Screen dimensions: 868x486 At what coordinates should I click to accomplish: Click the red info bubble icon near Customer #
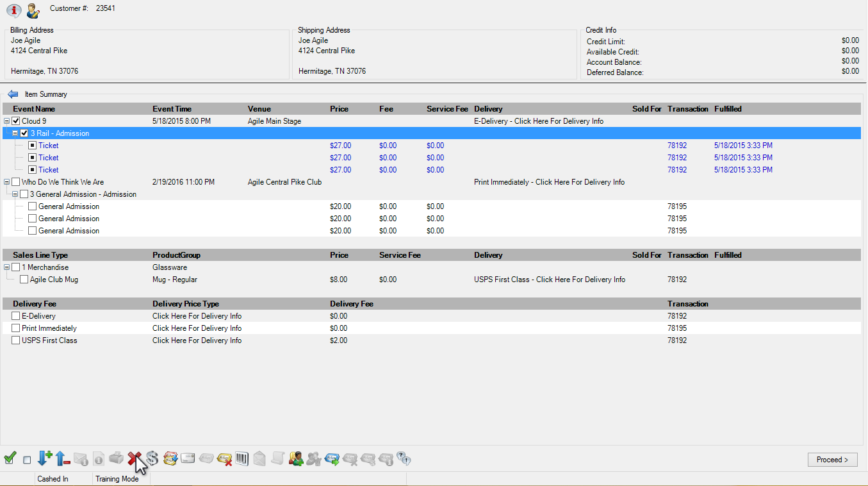coord(14,11)
